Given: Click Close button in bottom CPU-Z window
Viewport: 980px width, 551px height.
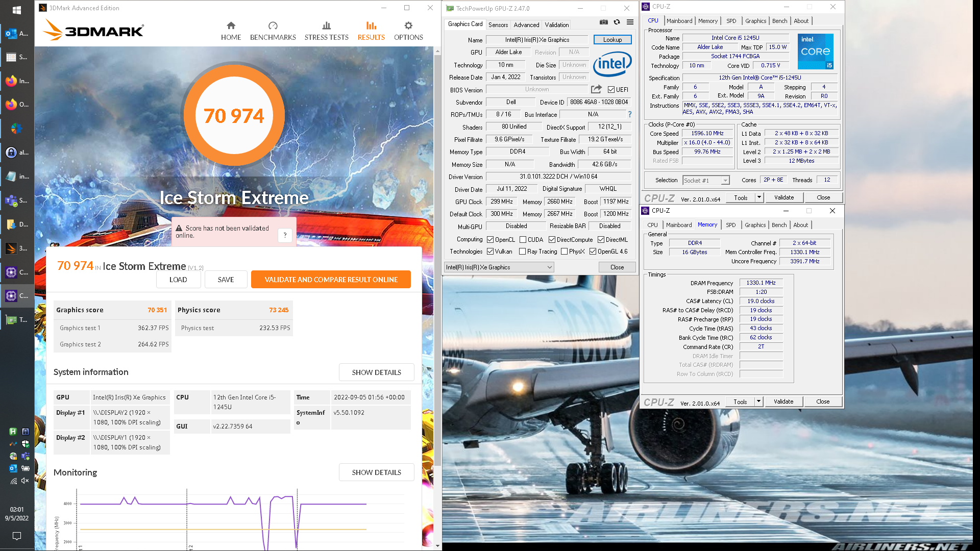Looking at the screenshot, I should coord(823,402).
